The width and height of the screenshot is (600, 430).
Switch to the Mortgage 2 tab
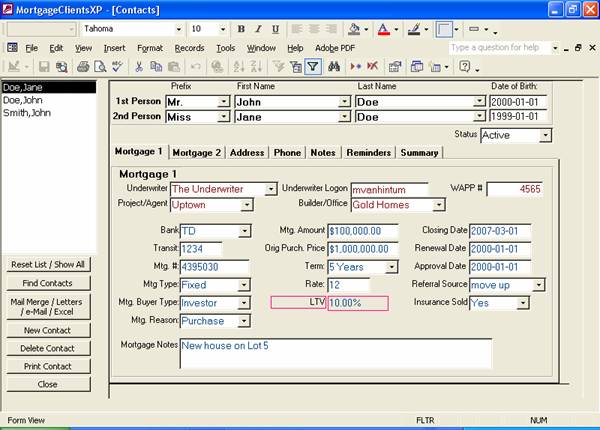coord(197,153)
